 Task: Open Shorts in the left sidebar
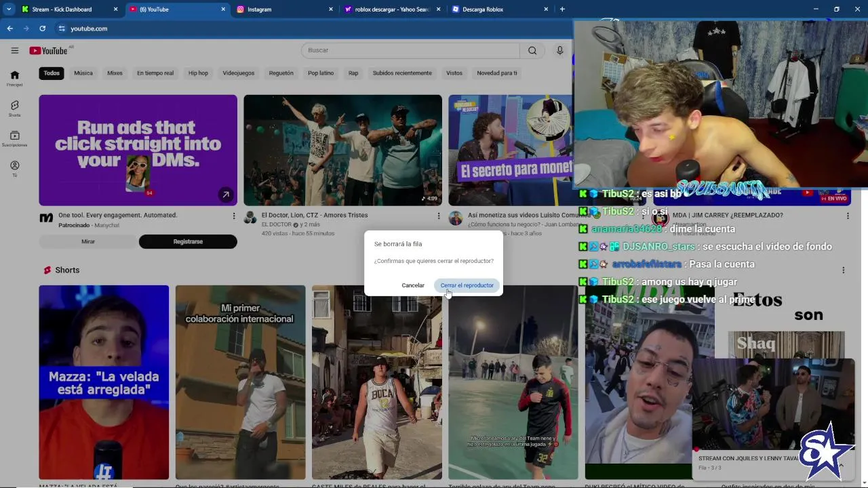coord(15,108)
